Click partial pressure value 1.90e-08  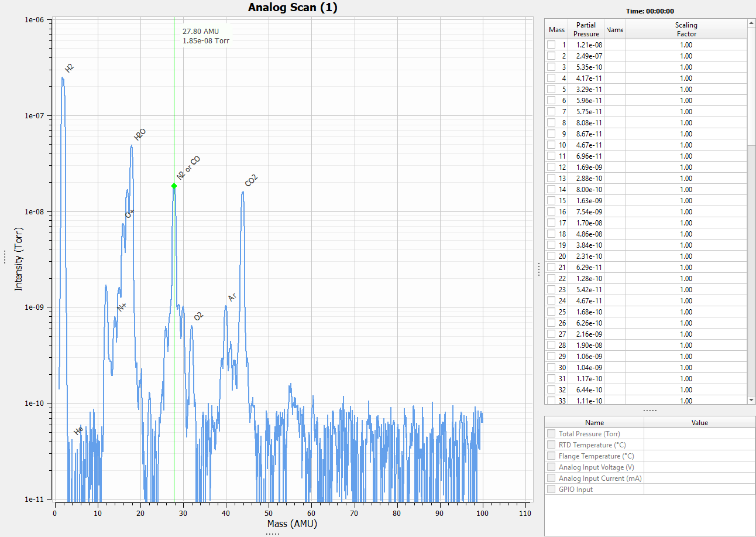pos(589,346)
